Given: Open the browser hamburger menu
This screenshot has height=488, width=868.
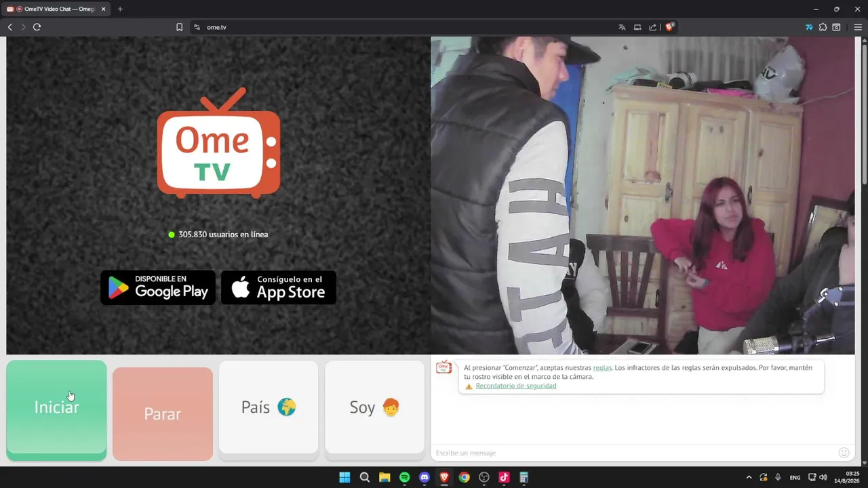Looking at the screenshot, I should click(858, 27).
